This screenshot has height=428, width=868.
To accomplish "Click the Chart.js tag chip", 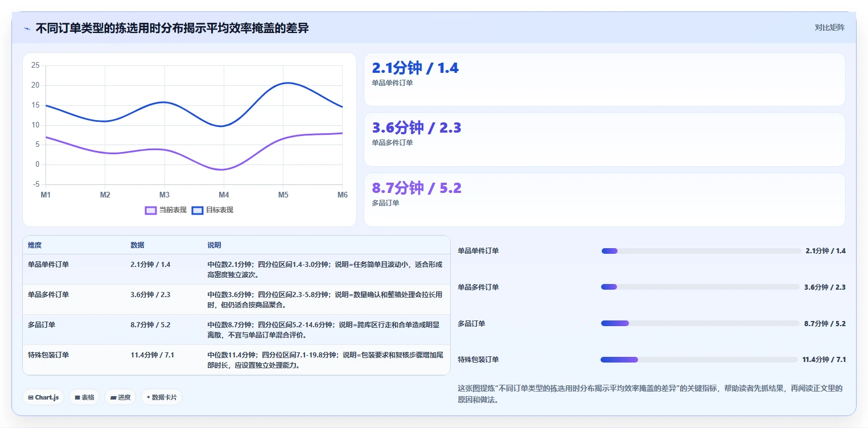I will point(43,397).
